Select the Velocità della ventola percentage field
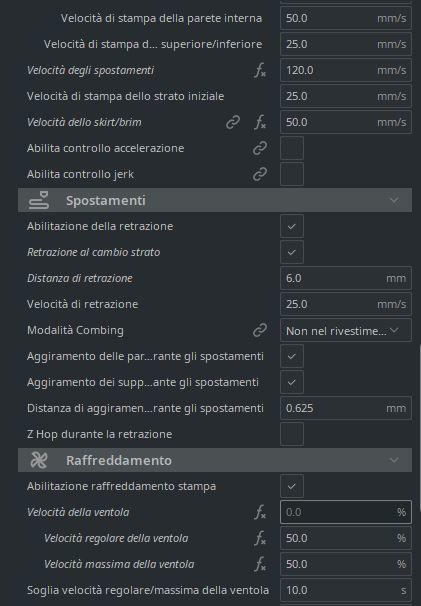Viewport: 421px width, 606px height. pyautogui.click(x=346, y=512)
